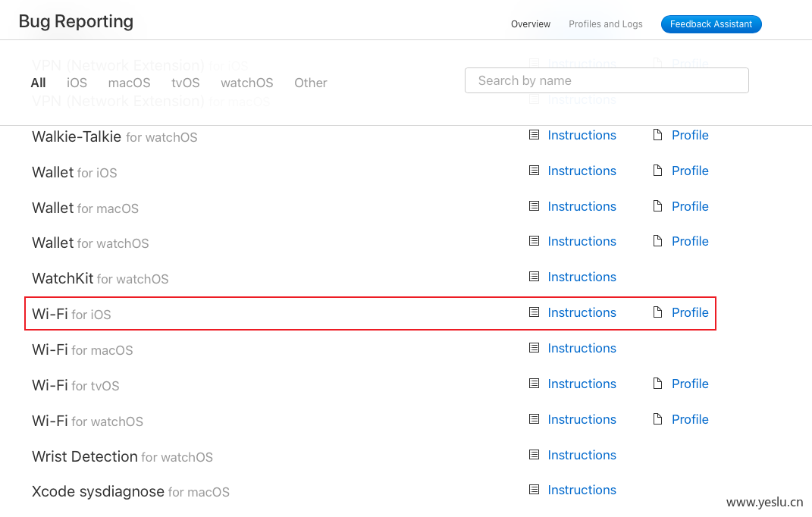This screenshot has width=812, height=517.
Task: Click the 'Wallet for watchOS' row title
Action: tap(91, 243)
